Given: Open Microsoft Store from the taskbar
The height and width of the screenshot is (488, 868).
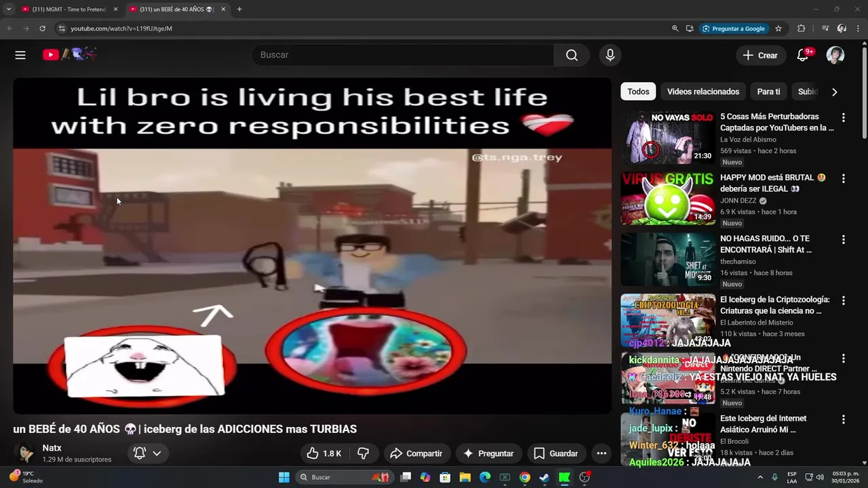Looking at the screenshot, I should pyautogui.click(x=445, y=477).
